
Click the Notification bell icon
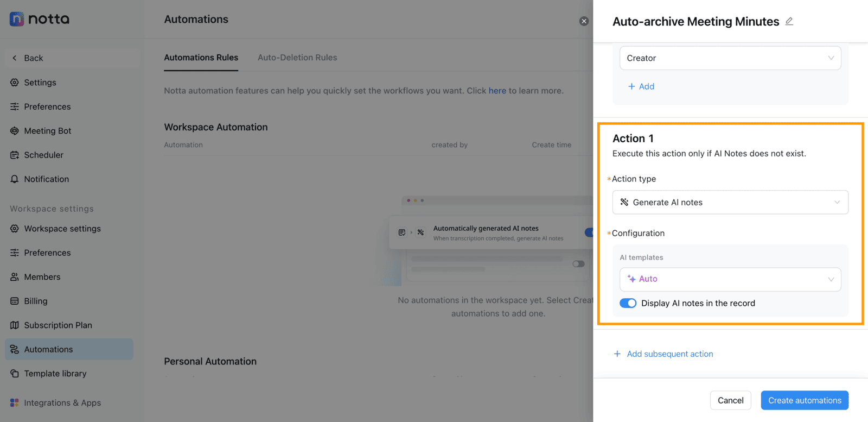[x=15, y=179]
